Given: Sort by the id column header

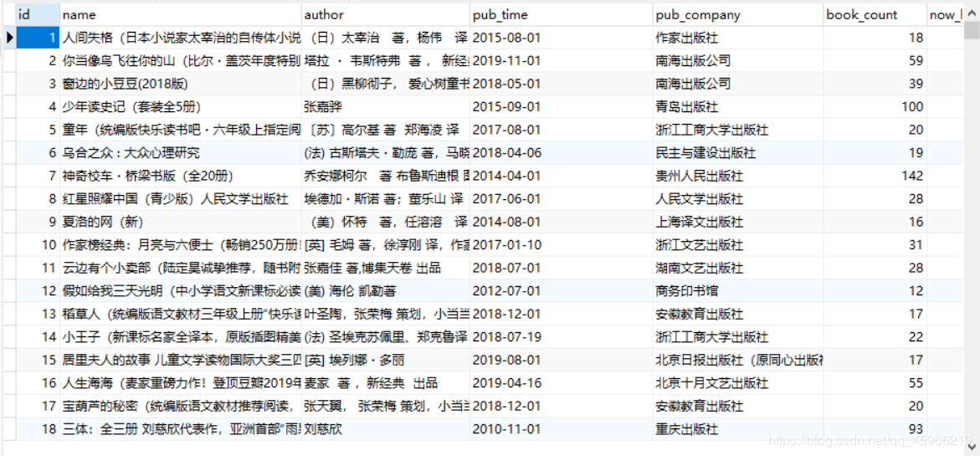Looking at the screenshot, I should click(38, 14).
